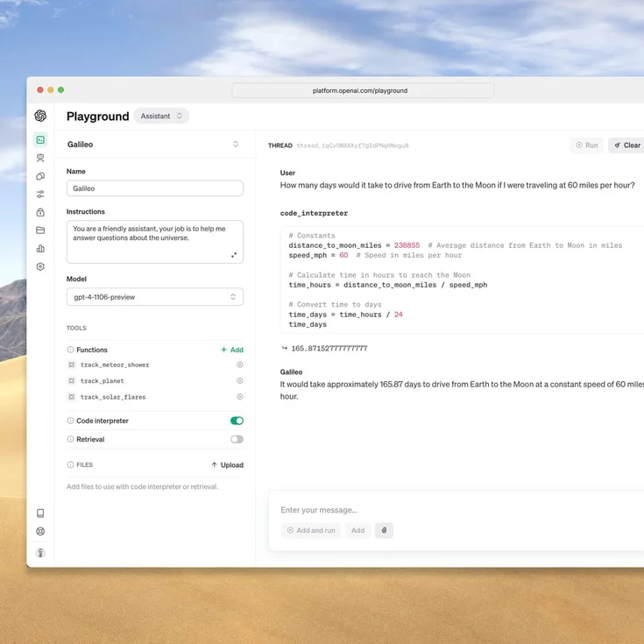The image size is (644, 644).
Task: Open Usage bar chart icon in sidebar
Action: tap(40, 249)
